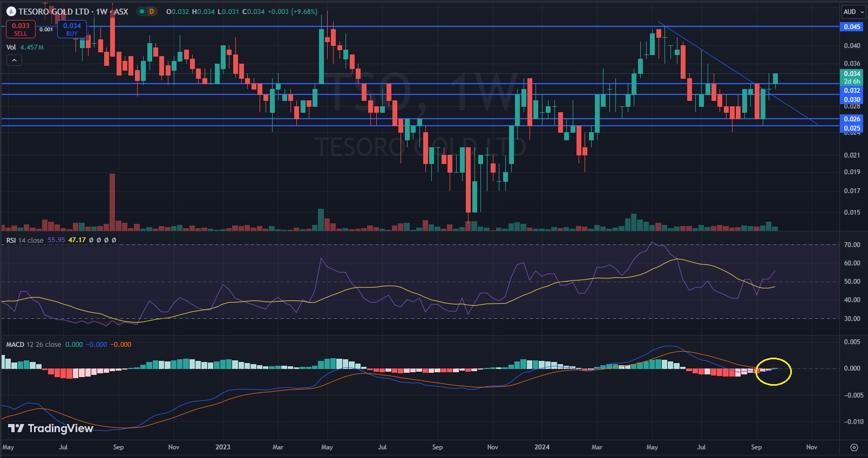
Task: Click the 0.015 price scale value
Action: point(852,213)
